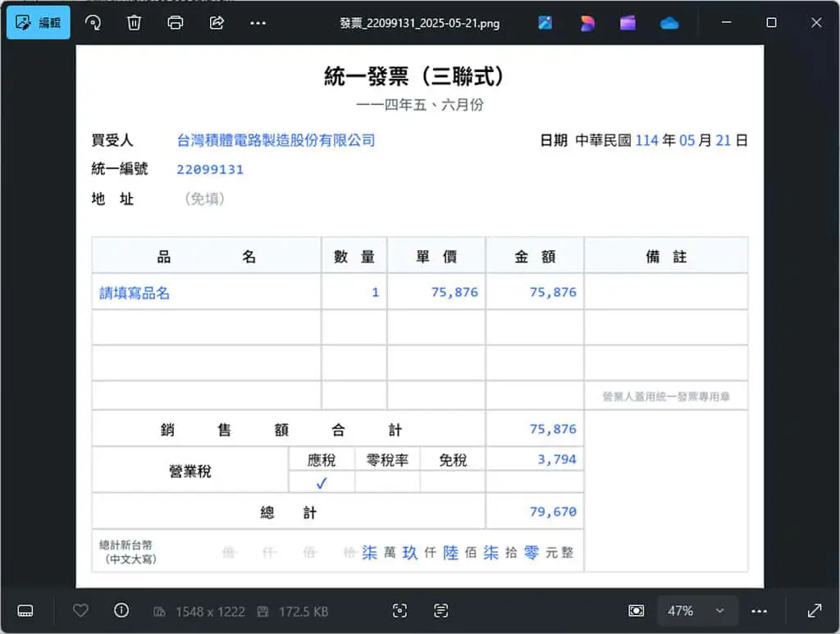Launch the Clipchamp video editor icon
840x634 pixels.
628,22
